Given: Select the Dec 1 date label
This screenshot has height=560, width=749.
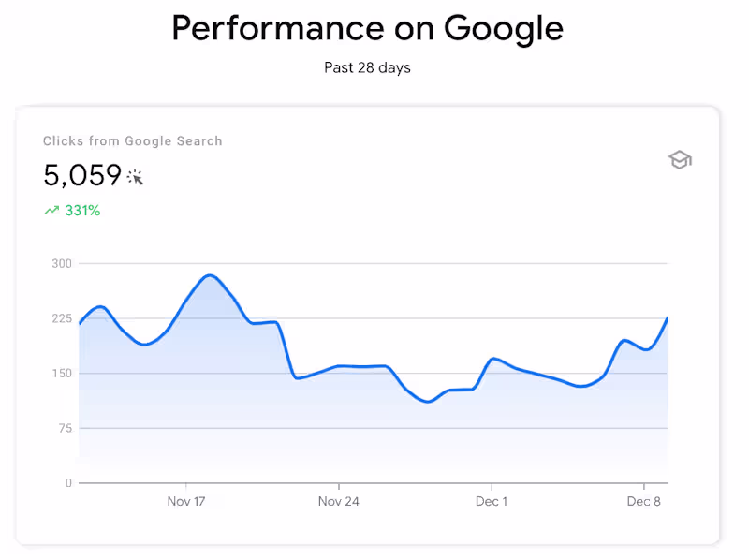Looking at the screenshot, I should 492,501.
